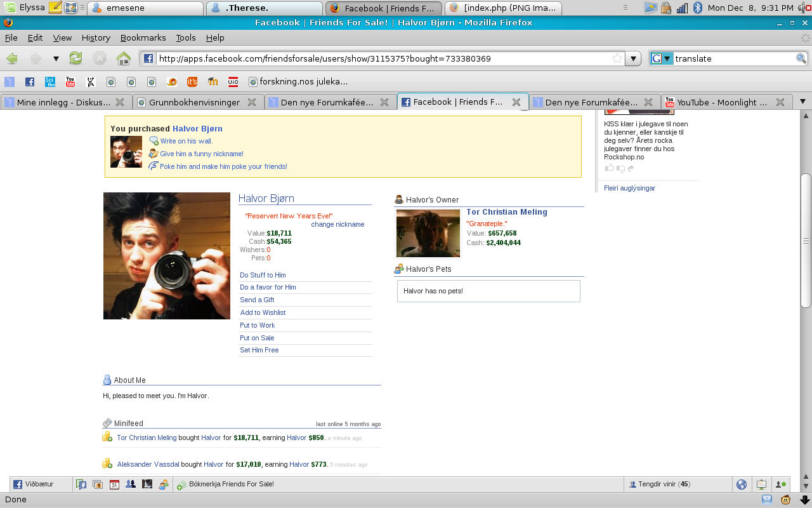The height and width of the screenshot is (508, 812).
Task: Click the mail icon in Firefox status bar
Action: [x=767, y=499]
